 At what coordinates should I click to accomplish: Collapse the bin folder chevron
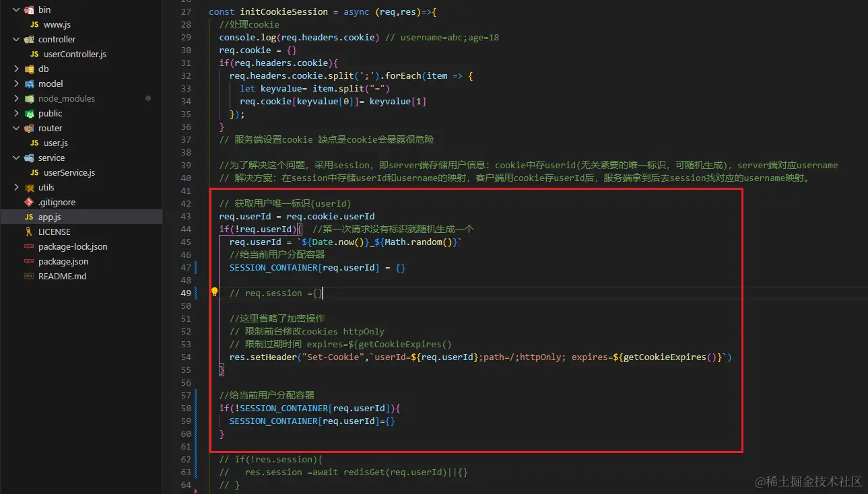(16, 10)
